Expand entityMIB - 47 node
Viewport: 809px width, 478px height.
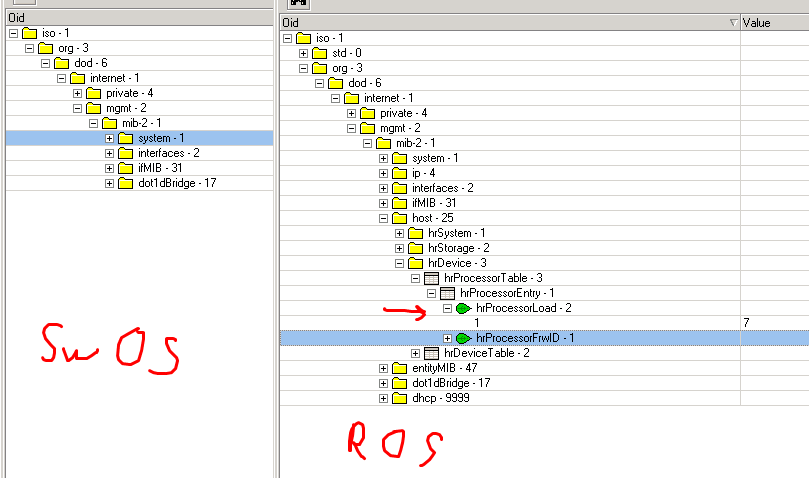point(383,369)
